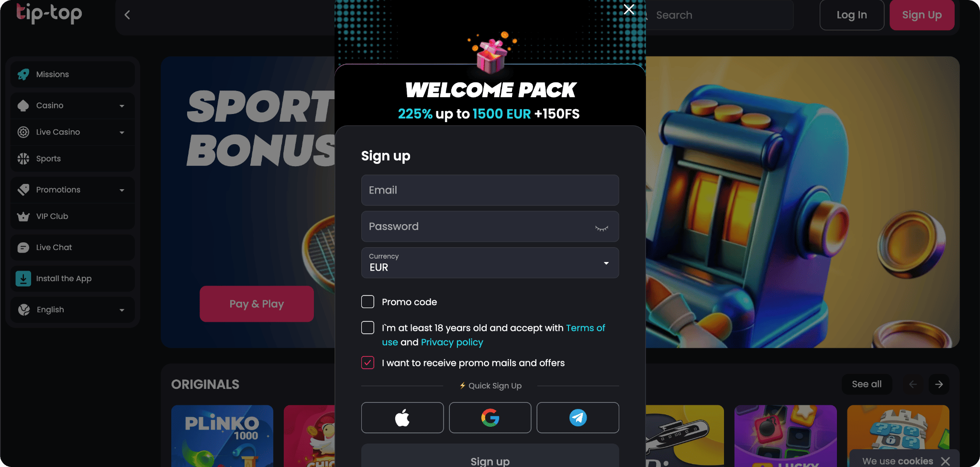Open the VIP Club crown item
This screenshot has width=980, height=467.
(x=73, y=216)
